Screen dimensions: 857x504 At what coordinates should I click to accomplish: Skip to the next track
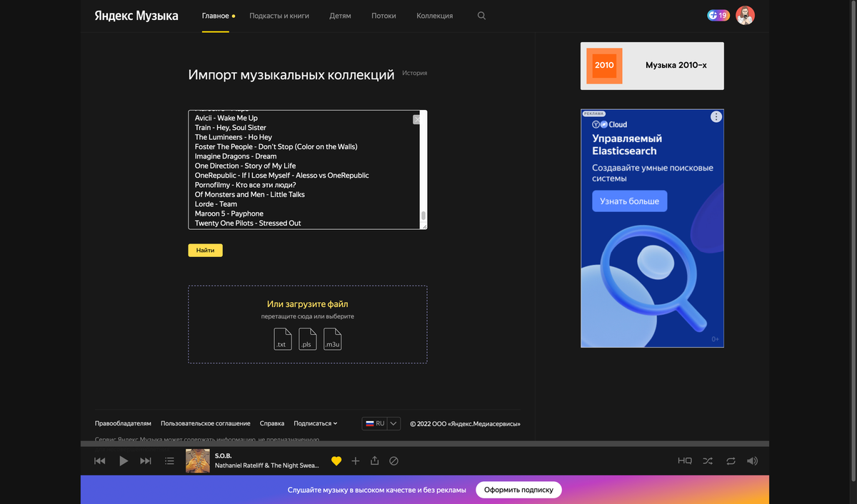click(146, 461)
